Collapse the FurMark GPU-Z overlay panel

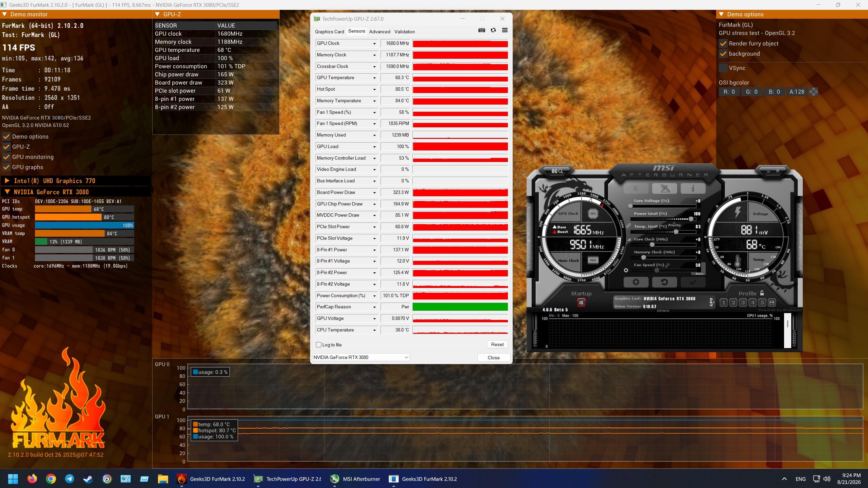pyautogui.click(x=157, y=14)
